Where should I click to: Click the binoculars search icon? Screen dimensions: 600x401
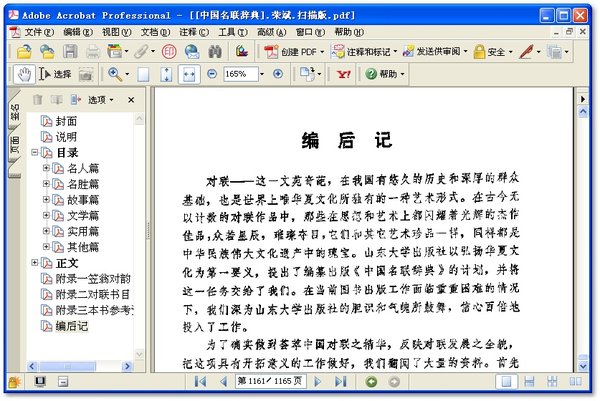pos(215,52)
